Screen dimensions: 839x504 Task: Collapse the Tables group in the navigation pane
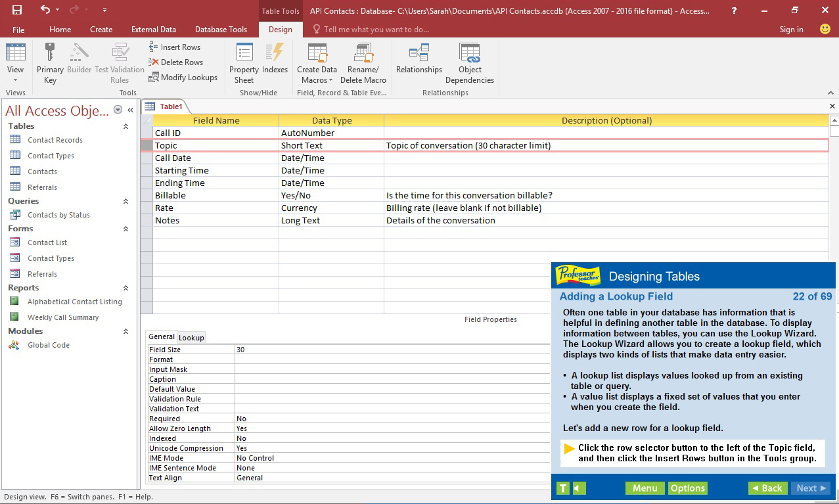coord(124,126)
